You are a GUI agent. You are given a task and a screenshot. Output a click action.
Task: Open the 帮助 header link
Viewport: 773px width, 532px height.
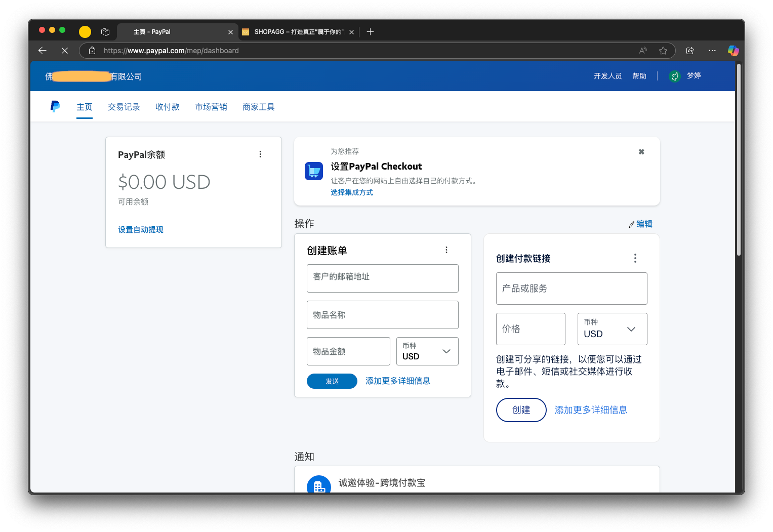click(639, 76)
